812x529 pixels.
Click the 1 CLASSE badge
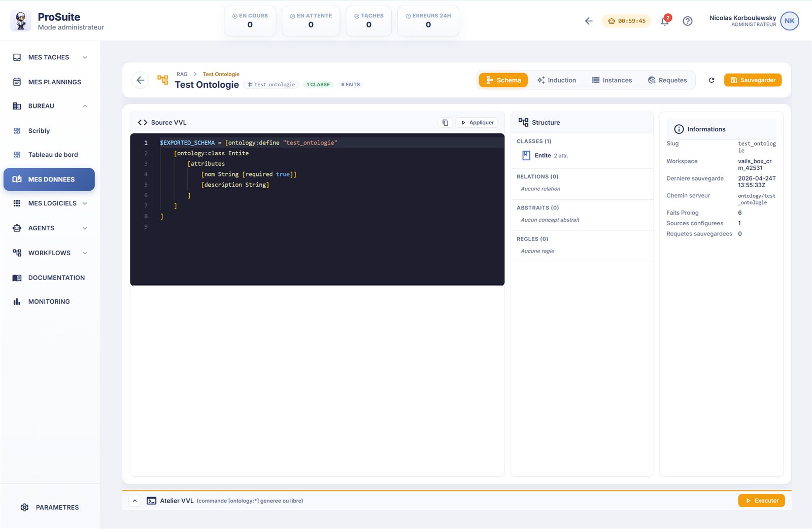point(318,85)
